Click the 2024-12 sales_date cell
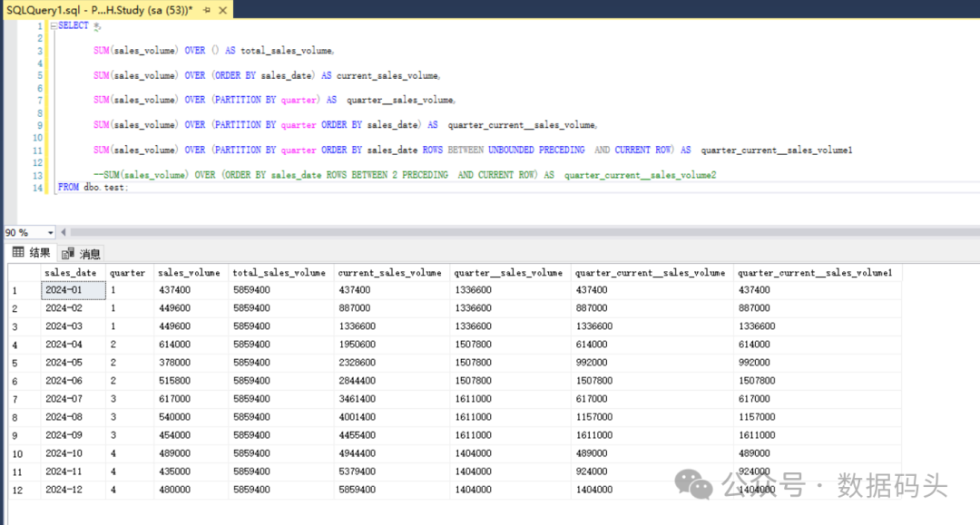The image size is (980, 525). coord(73,490)
